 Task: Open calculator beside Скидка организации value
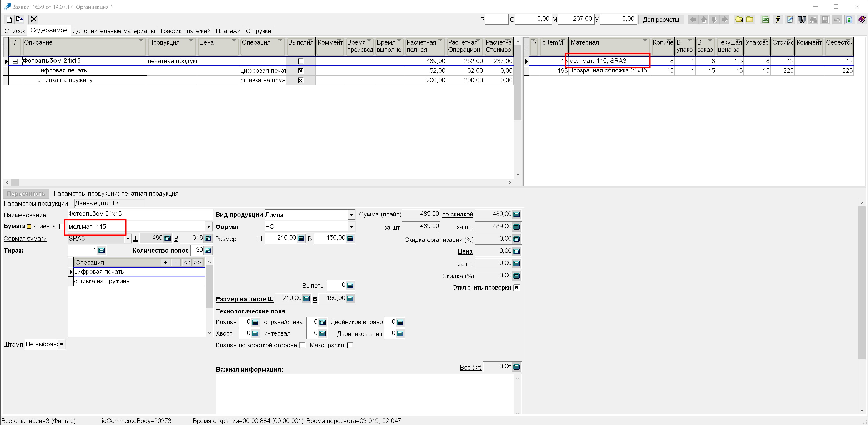pyautogui.click(x=517, y=239)
